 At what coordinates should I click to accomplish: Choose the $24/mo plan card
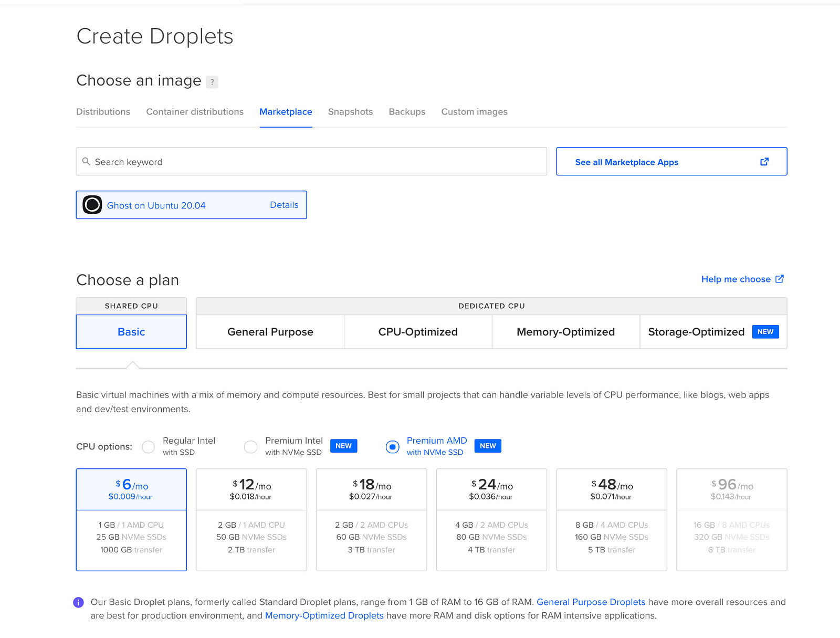pyautogui.click(x=491, y=520)
